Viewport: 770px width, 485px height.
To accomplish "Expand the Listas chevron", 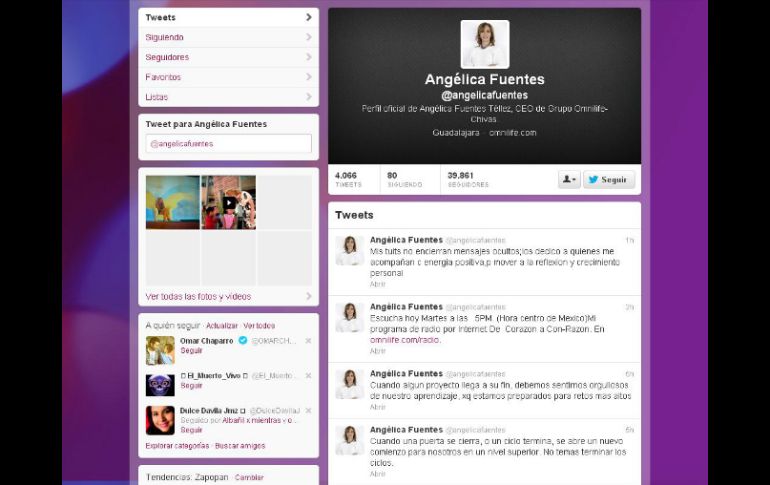I will [308, 97].
